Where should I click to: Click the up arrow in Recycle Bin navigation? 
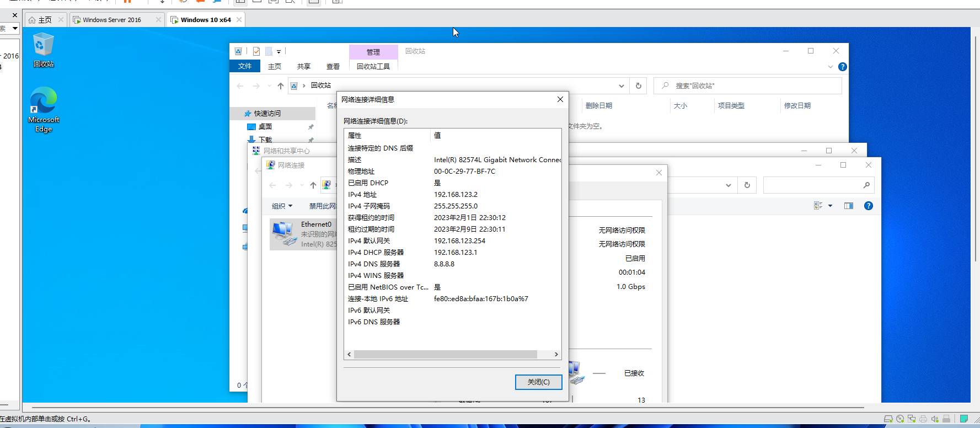pos(281,85)
